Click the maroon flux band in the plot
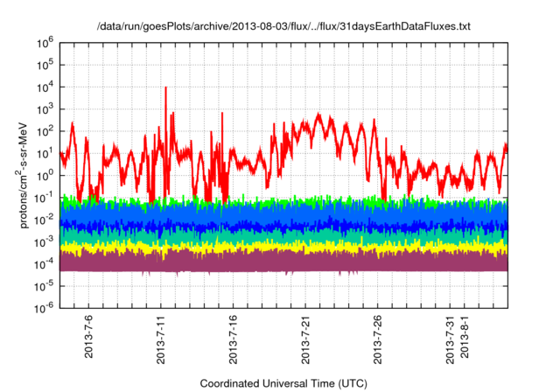560x392 pixels. point(283,262)
